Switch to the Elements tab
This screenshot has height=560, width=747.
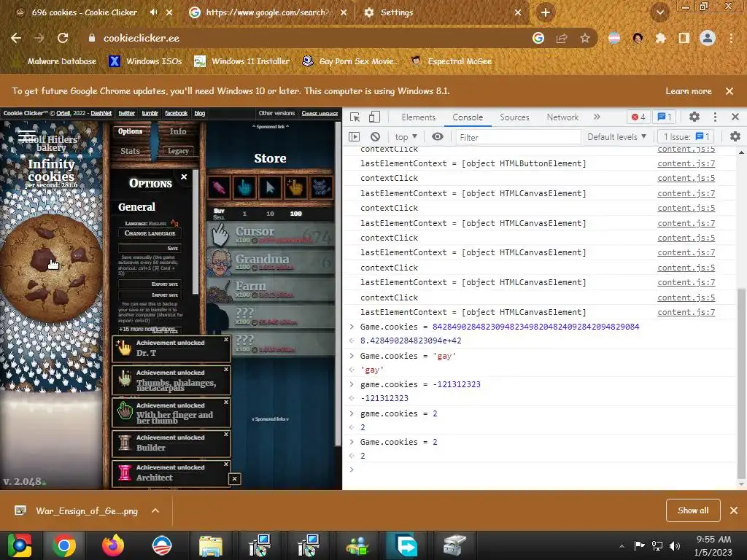coord(418,117)
